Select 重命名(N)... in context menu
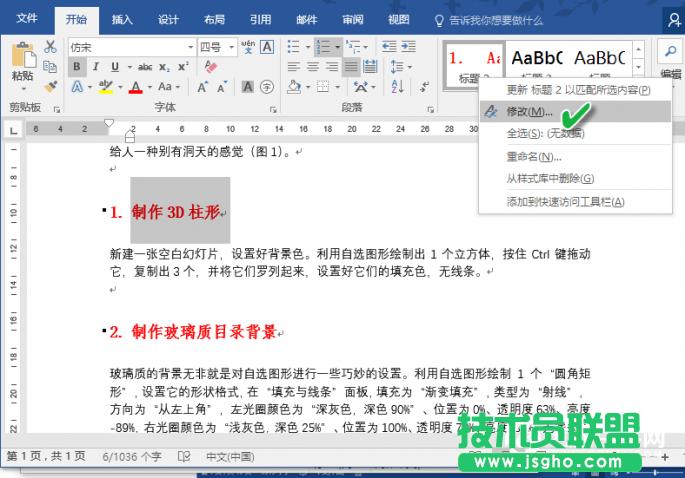 (x=535, y=157)
